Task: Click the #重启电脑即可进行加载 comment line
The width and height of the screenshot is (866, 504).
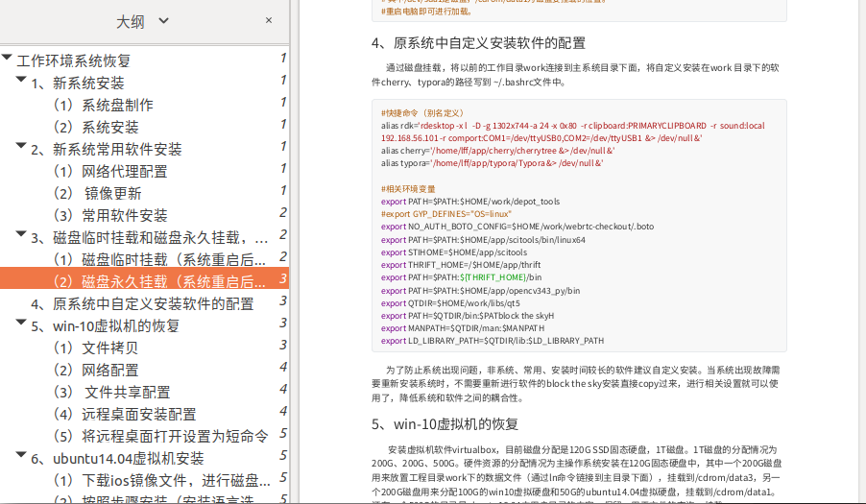Action: (x=426, y=12)
